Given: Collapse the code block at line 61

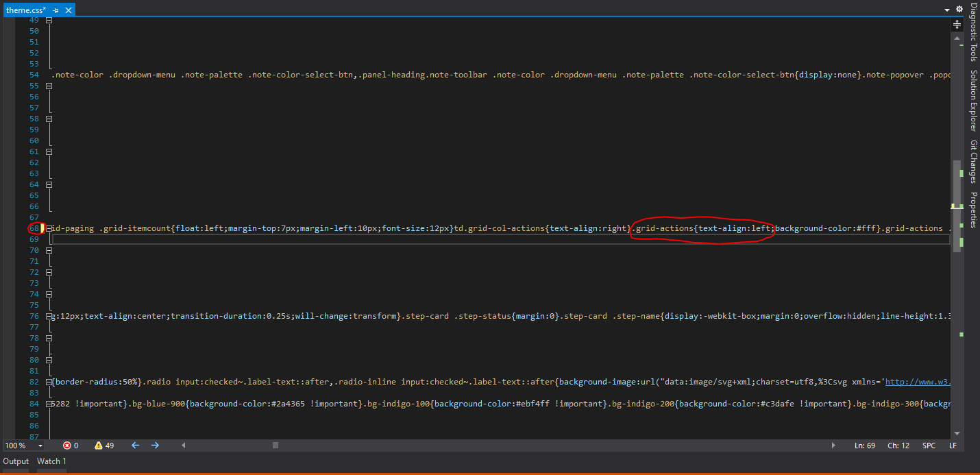Looking at the screenshot, I should coord(49,151).
